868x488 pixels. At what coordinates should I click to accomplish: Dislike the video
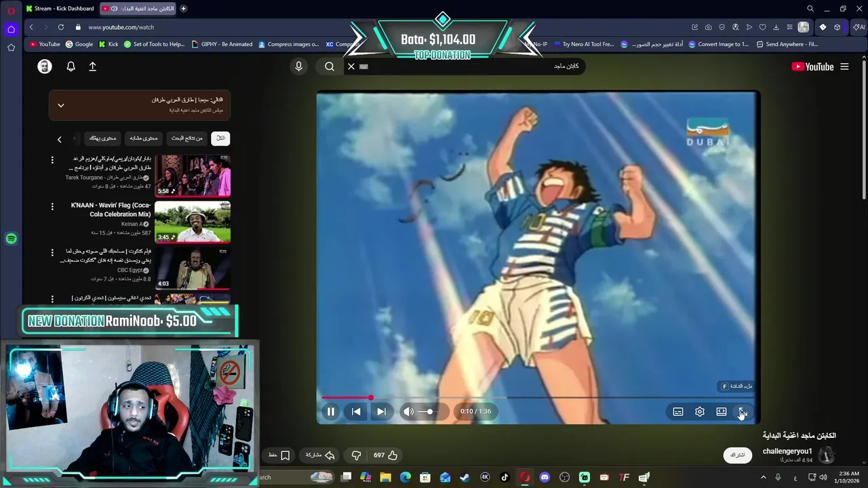click(x=356, y=455)
